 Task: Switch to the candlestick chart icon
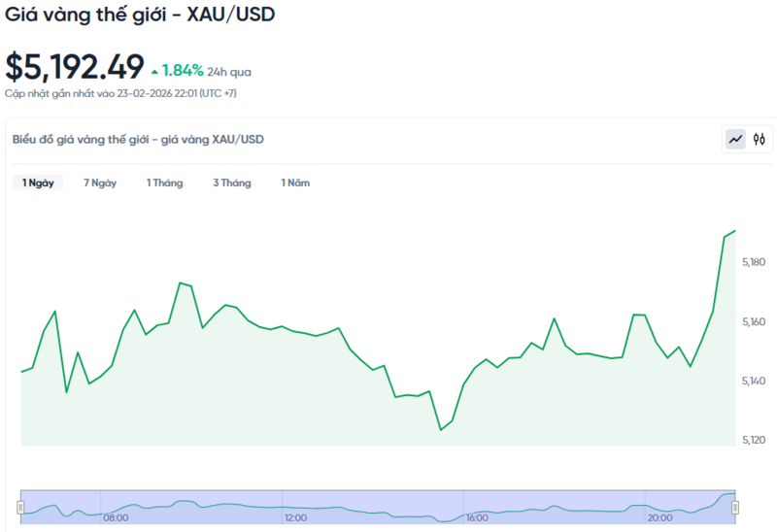pyautogui.click(x=760, y=140)
